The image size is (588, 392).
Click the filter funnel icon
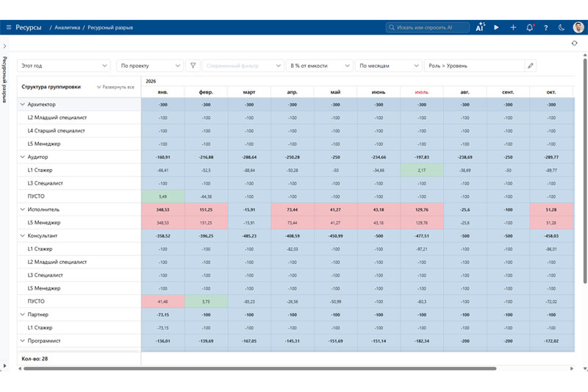193,65
